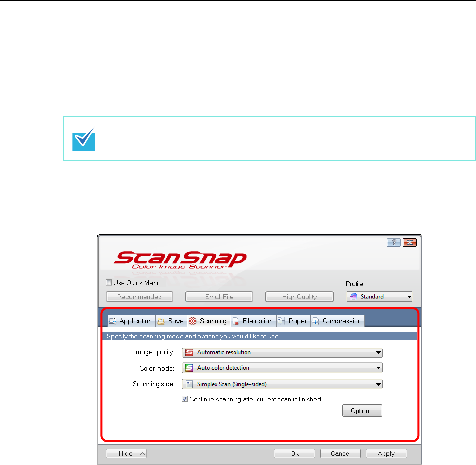
Task: Click the blue checkmark hint icon
Action: 84,139
